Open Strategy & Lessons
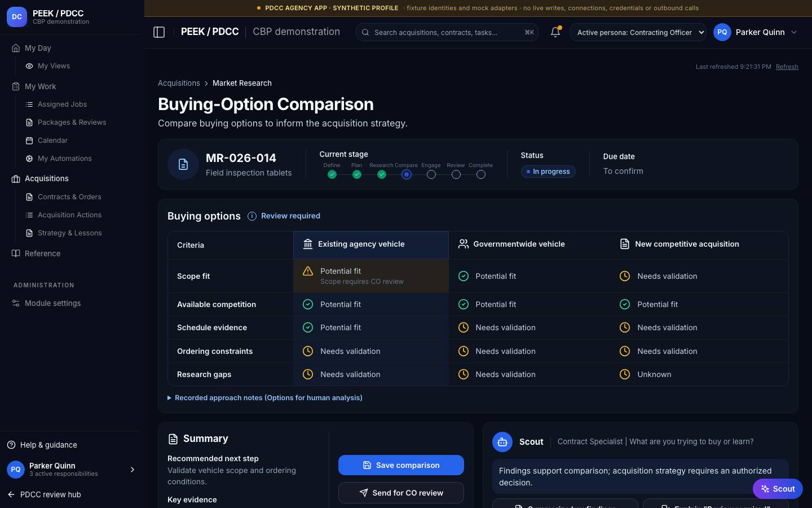 pyautogui.click(x=69, y=233)
